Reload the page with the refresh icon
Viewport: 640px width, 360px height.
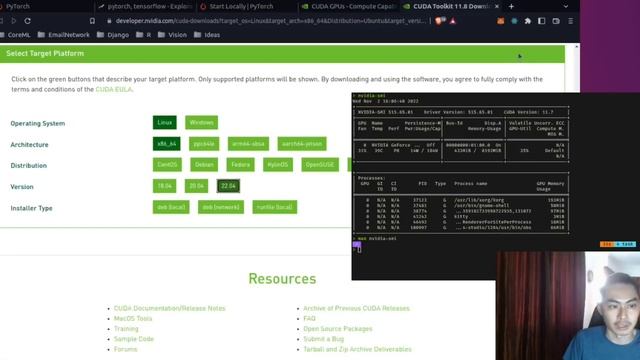tap(27, 21)
